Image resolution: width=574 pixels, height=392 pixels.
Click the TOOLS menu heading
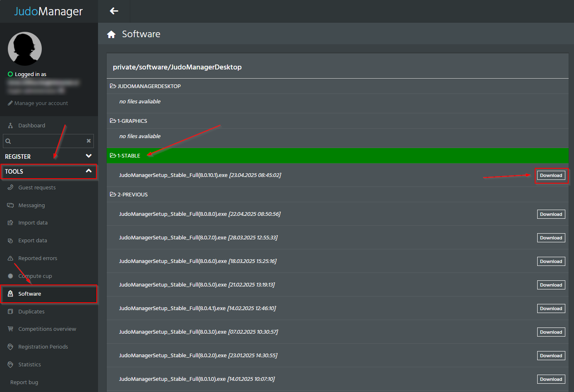[x=14, y=172]
